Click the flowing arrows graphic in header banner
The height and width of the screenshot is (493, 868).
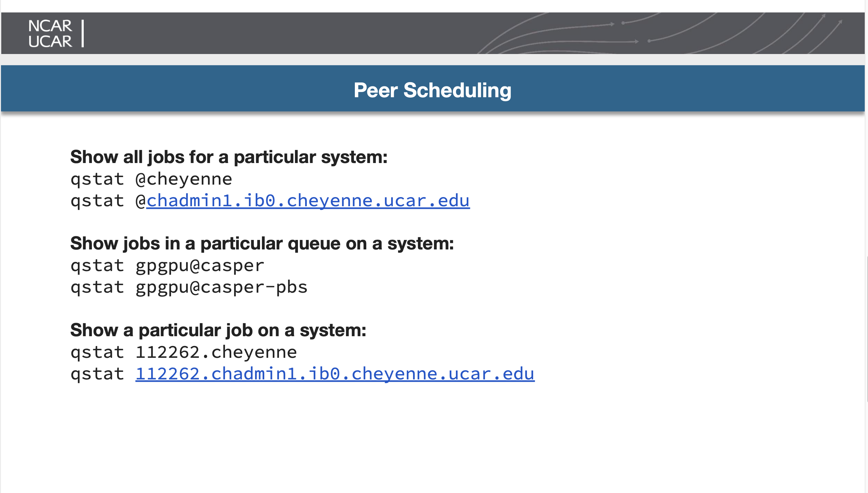click(660, 34)
